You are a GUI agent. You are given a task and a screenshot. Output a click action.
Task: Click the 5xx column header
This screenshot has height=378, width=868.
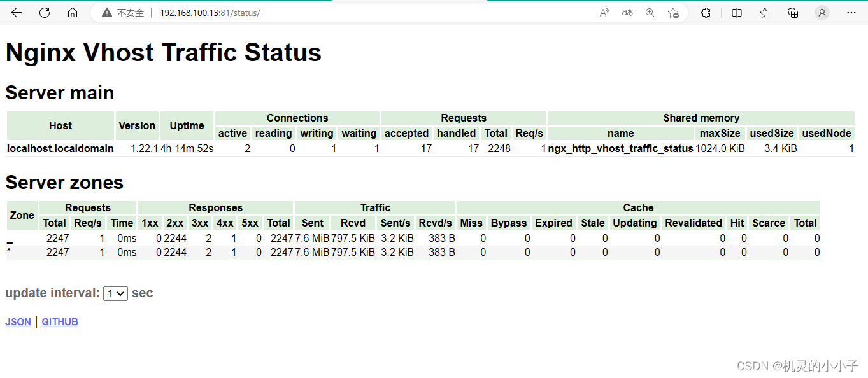pos(250,223)
